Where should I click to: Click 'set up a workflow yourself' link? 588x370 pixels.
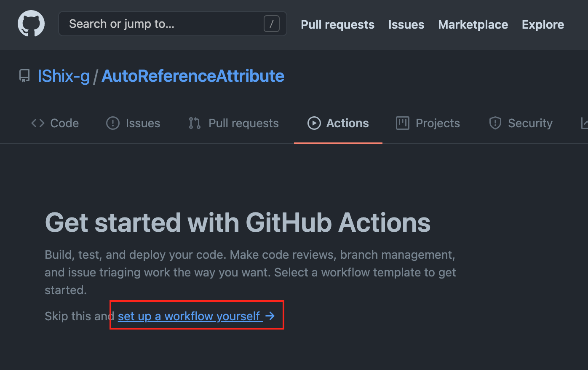(189, 316)
